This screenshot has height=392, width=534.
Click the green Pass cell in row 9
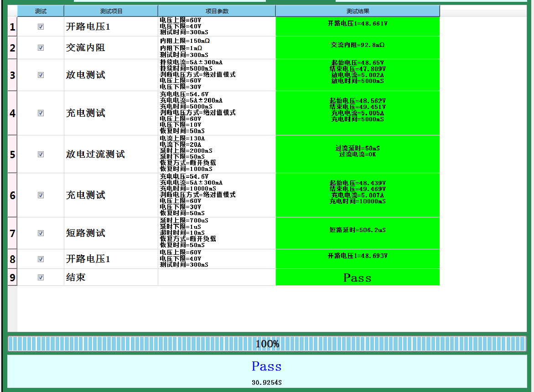click(358, 278)
